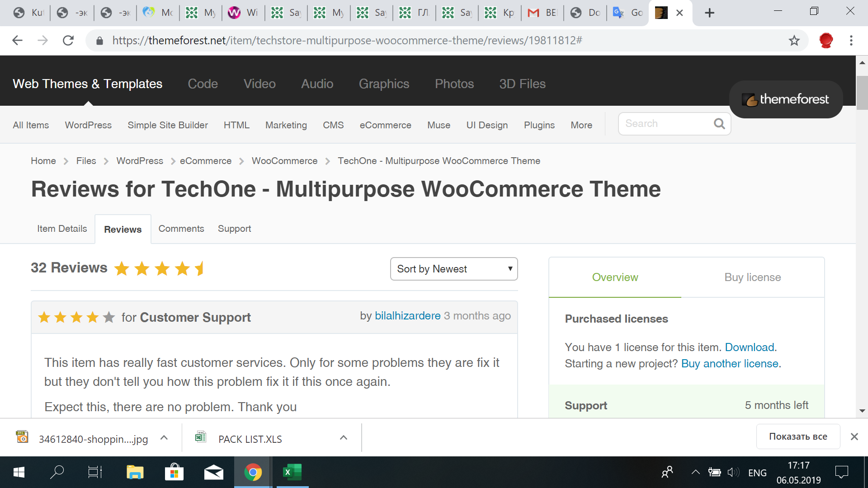The width and height of the screenshot is (868, 488).
Task: Open Task View on the taskbar
Action: click(x=95, y=472)
